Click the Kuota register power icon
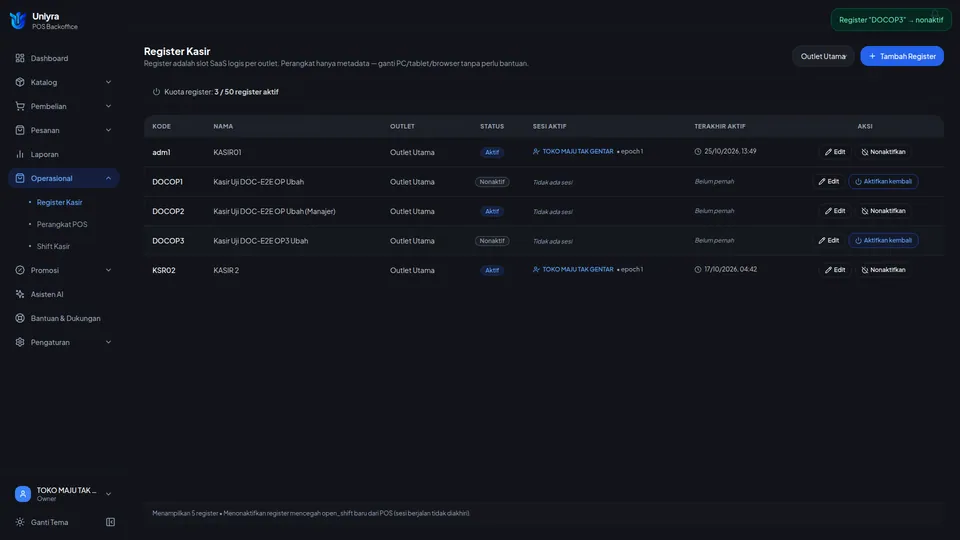This screenshot has height=540, width=960. tap(156, 92)
